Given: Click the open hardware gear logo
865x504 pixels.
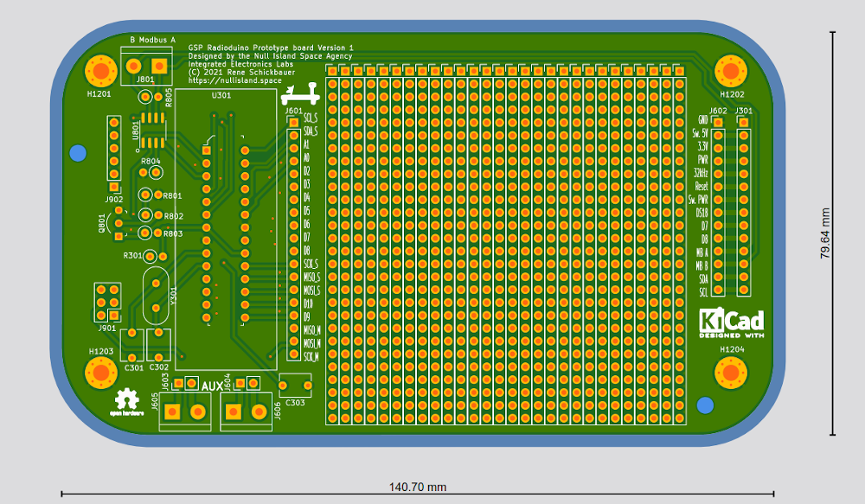Looking at the screenshot, I should click(x=127, y=402).
